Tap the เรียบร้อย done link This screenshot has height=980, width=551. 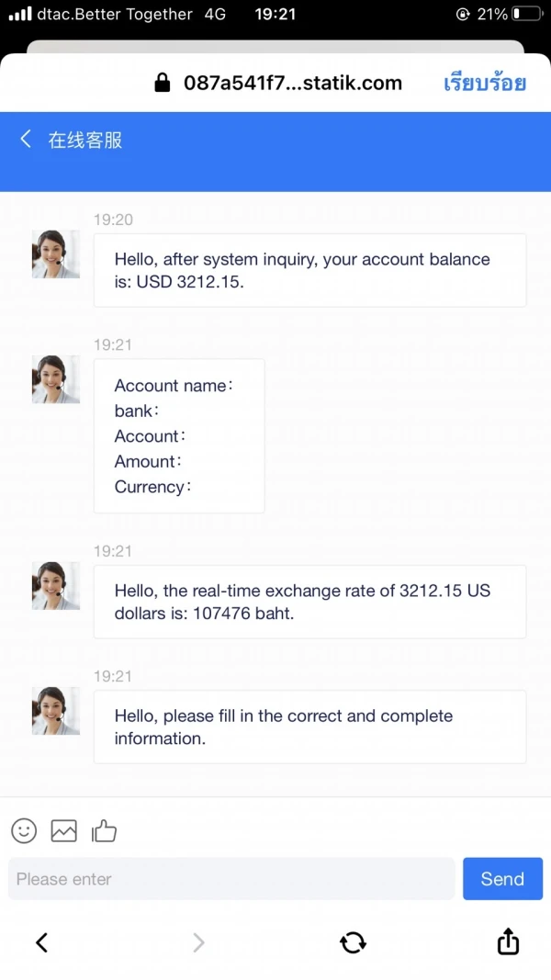(x=485, y=83)
